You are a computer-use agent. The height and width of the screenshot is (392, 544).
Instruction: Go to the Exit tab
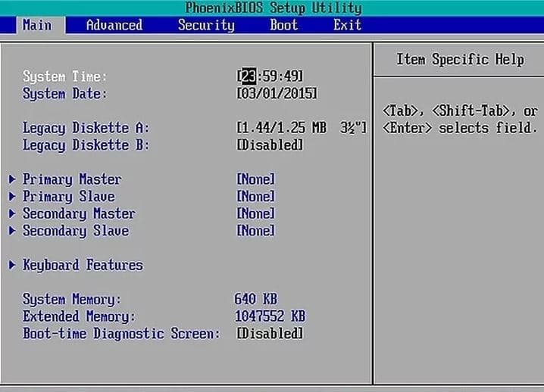[347, 25]
